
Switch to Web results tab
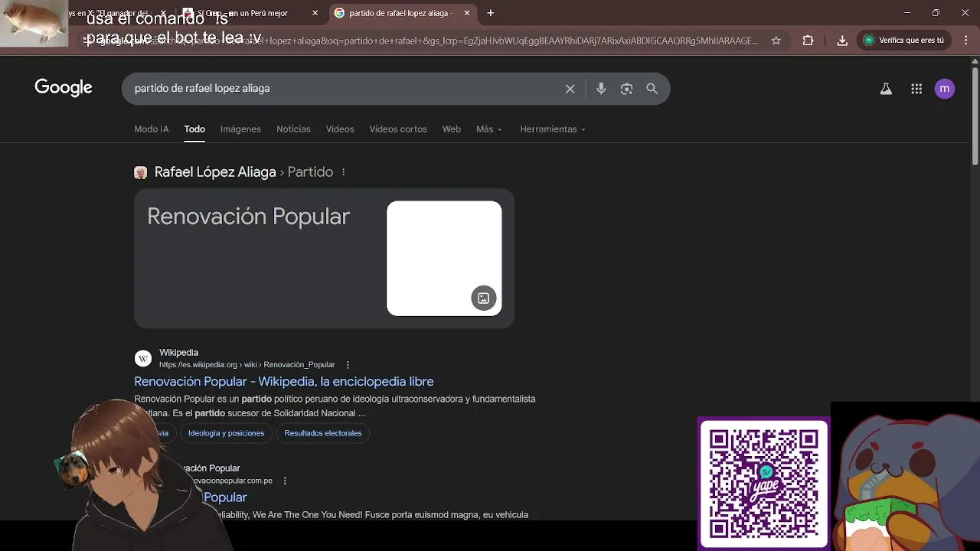(x=452, y=129)
